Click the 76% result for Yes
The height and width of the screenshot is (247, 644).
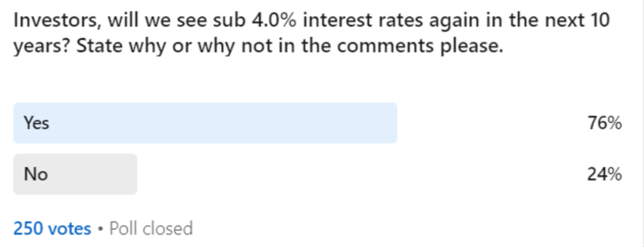(604, 123)
